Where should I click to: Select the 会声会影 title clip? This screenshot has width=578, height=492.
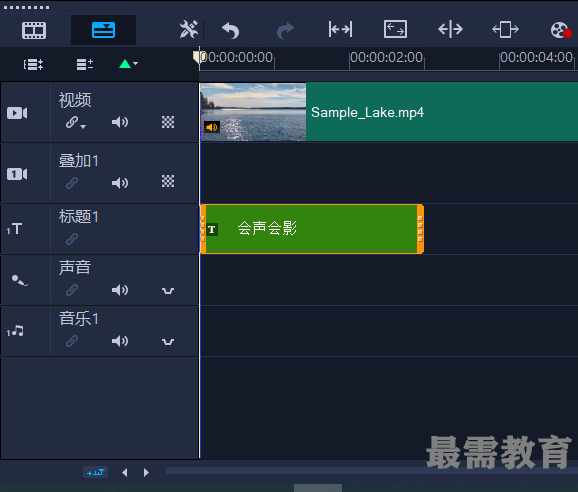pyautogui.click(x=312, y=229)
